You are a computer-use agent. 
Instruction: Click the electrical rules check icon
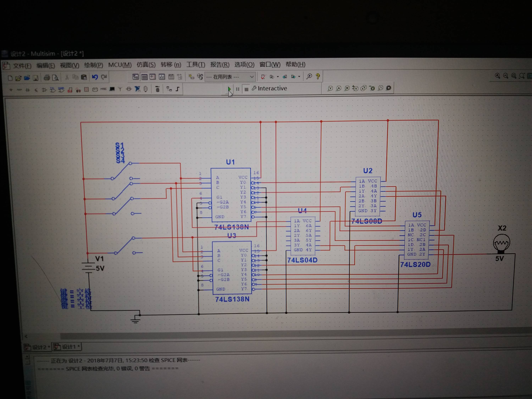263,77
